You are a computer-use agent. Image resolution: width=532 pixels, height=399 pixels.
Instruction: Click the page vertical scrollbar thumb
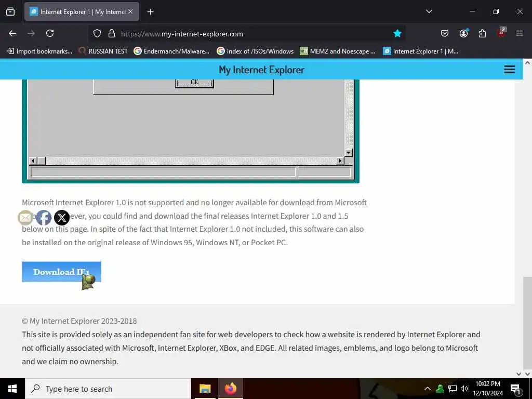527,322
